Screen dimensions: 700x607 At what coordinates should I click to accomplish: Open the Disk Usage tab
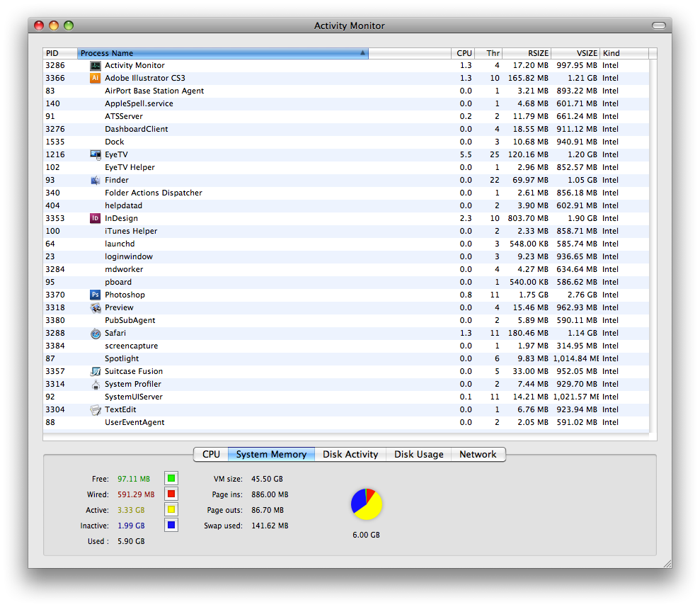[419, 454]
